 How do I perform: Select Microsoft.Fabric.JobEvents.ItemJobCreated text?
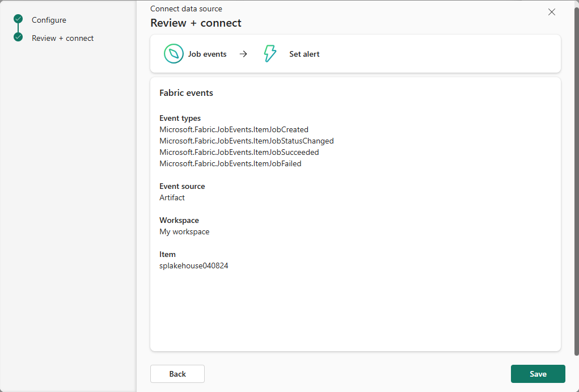[x=234, y=130]
